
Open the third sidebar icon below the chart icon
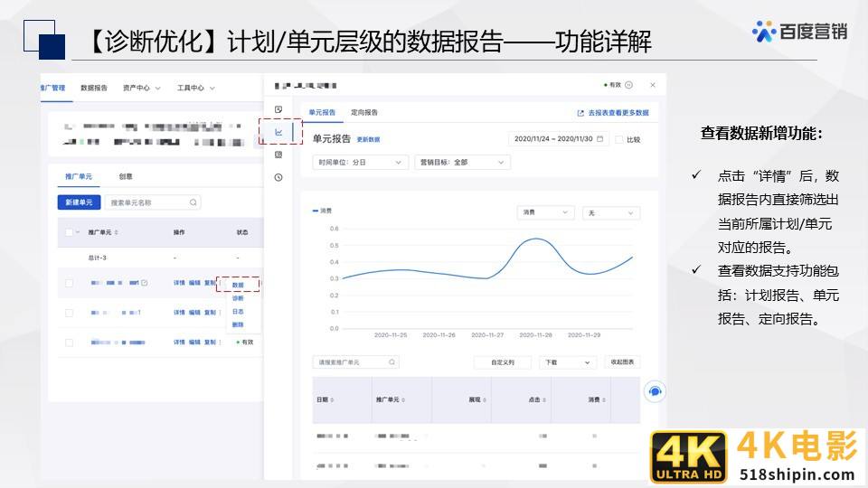pyautogui.click(x=278, y=155)
